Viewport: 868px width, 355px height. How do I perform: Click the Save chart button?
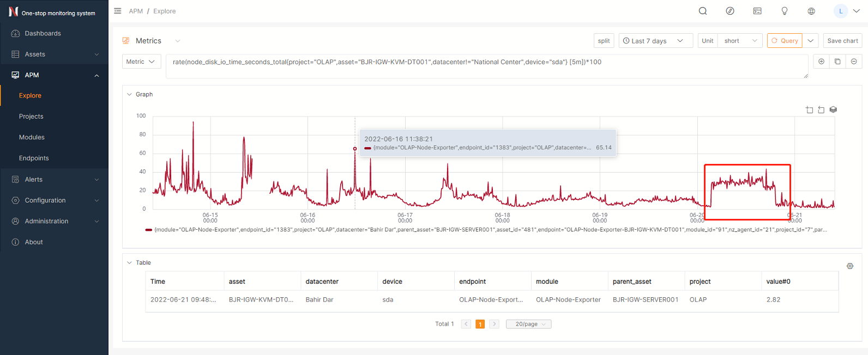[x=842, y=41]
